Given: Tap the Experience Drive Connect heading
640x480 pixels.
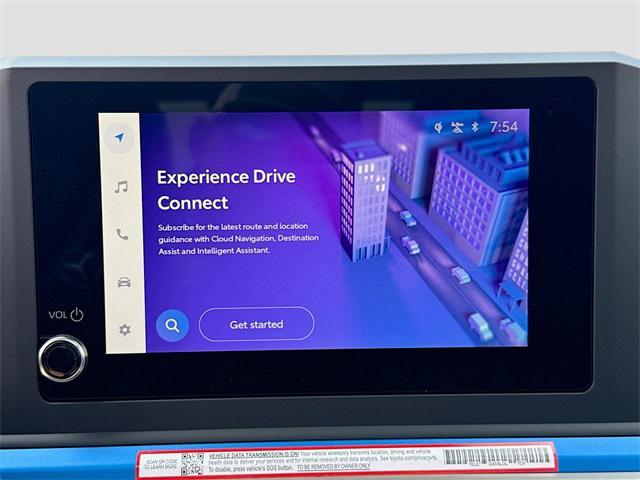Looking at the screenshot, I should (226, 189).
